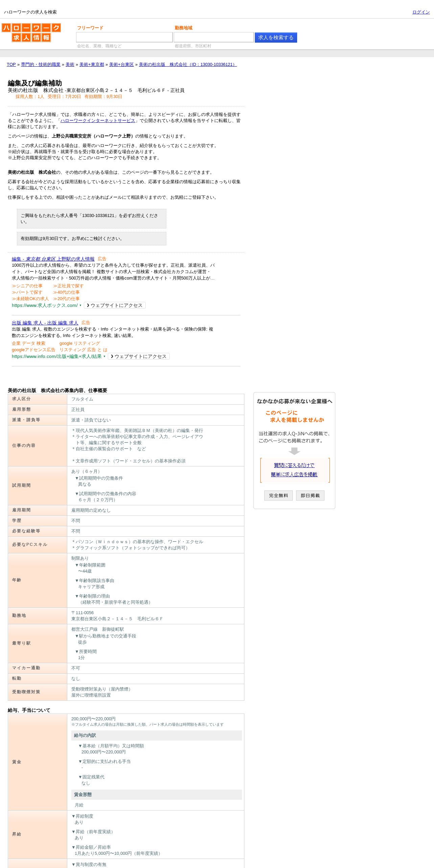Image resolution: width=434 pixels, height=868 pixels.
Task: Click the 勤務地域 input field
Action: pyautogui.click(x=214, y=37)
